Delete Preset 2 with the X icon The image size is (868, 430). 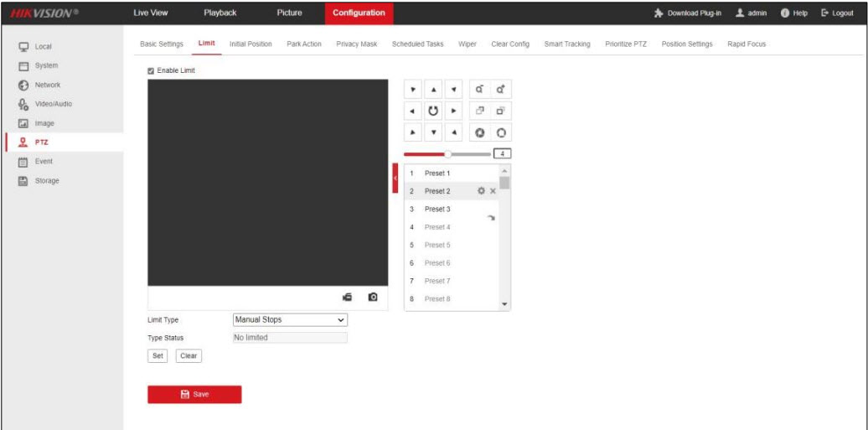pos(493,191)
